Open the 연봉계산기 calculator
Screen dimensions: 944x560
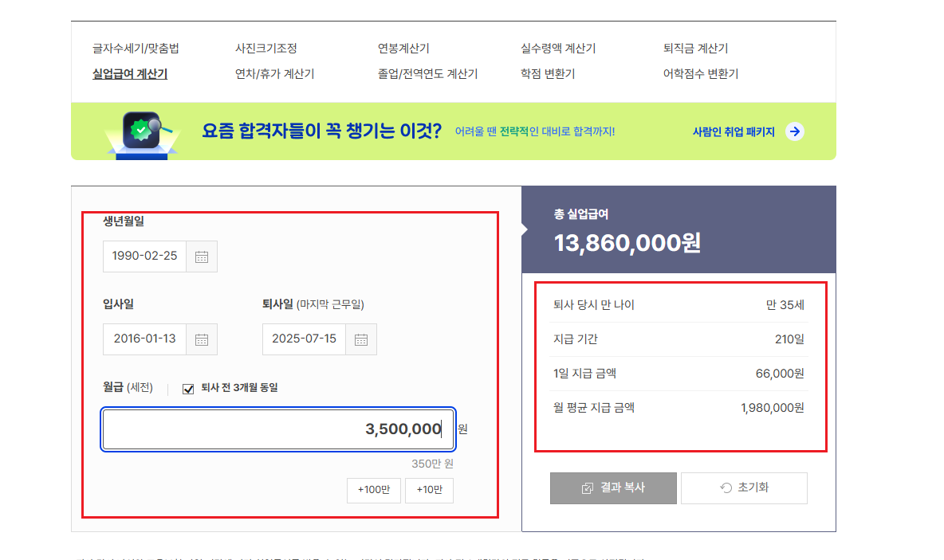[403, 48]
